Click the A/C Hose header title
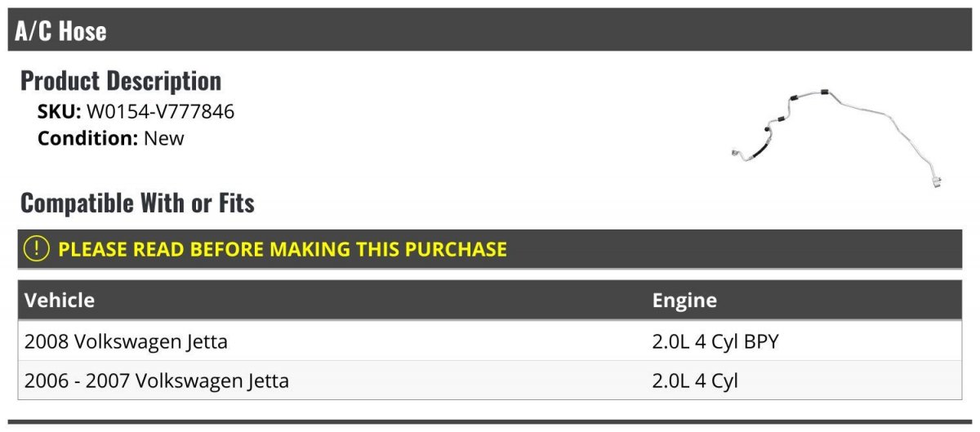The height and width of the screenshot is (432, 980). pyautogui.click(x=60, y=31)
